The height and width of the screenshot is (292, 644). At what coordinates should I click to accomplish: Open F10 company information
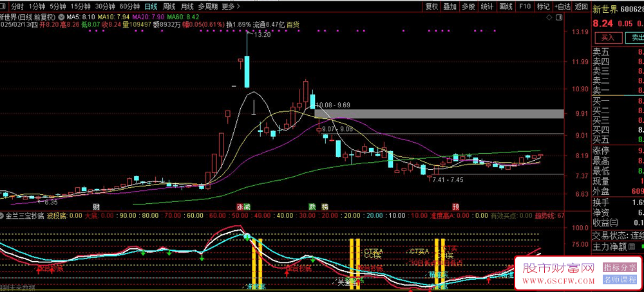click(525, 6)
